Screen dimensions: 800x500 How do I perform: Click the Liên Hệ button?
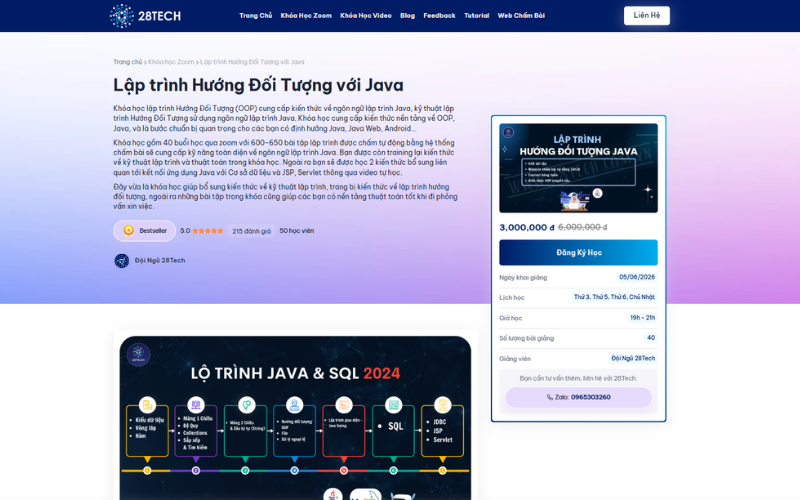(646, 15)
